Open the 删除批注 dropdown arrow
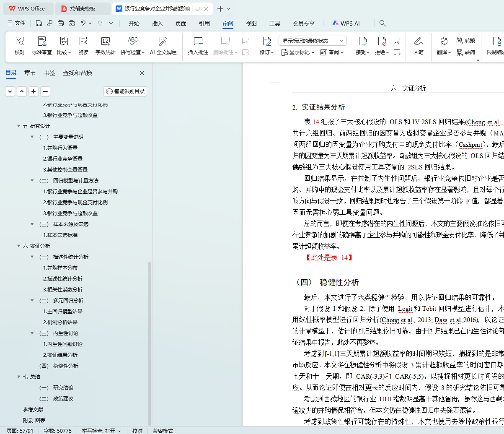Image resolution: width=504 pixels, height=434 pixels. point(236,53)
